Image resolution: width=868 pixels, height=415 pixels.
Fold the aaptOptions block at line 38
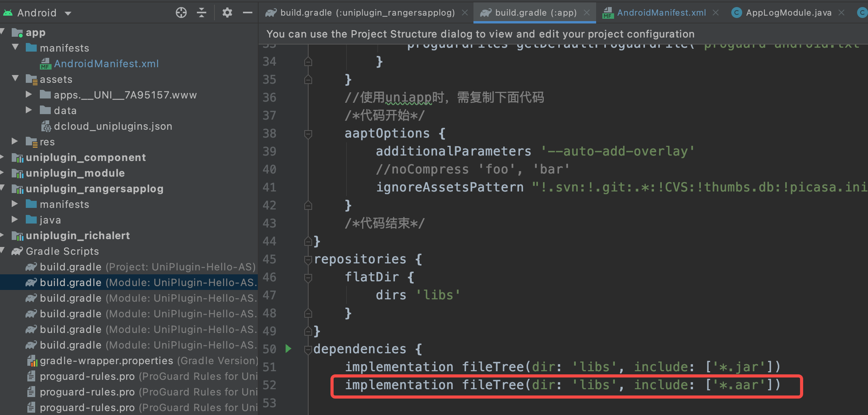[x=308, y=134]
